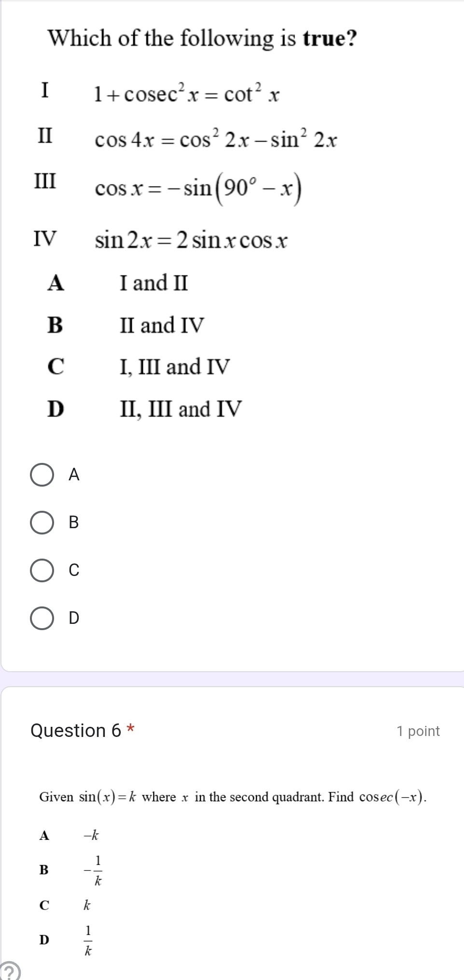
Task: Select radio button B for answer II and IV
Action: tap(42, 523)
